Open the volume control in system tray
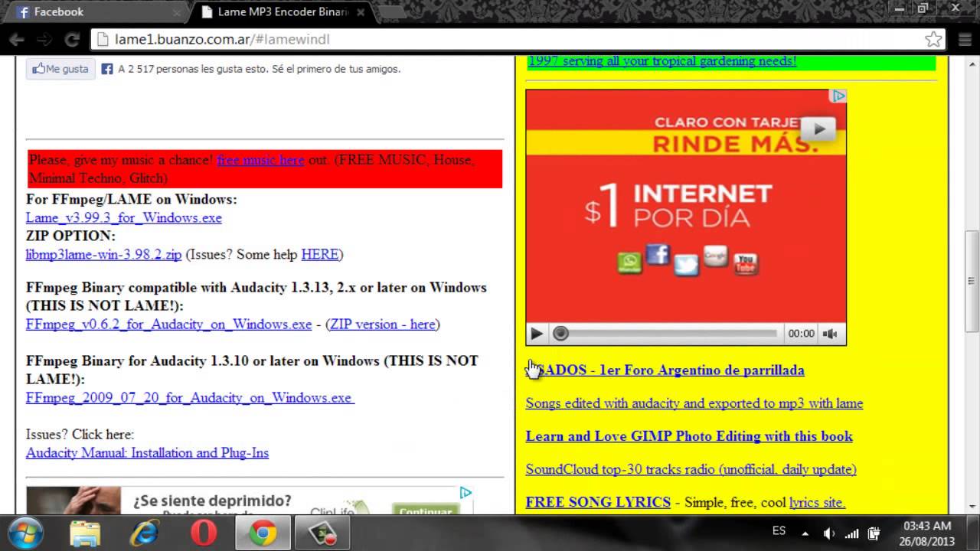Image resolution: width=980 pixels, height=551 pixels. [828, 533]
